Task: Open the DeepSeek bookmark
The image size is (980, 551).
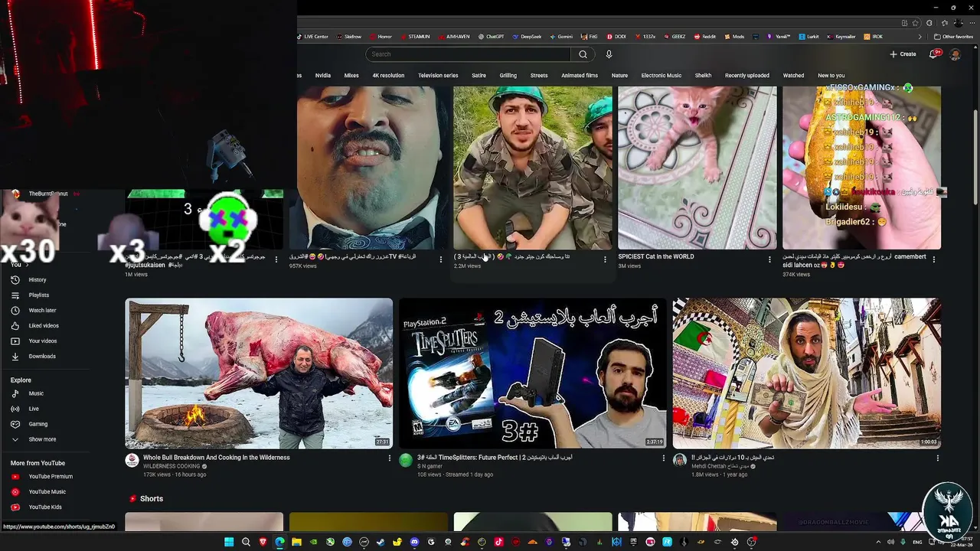Action: 527,37
